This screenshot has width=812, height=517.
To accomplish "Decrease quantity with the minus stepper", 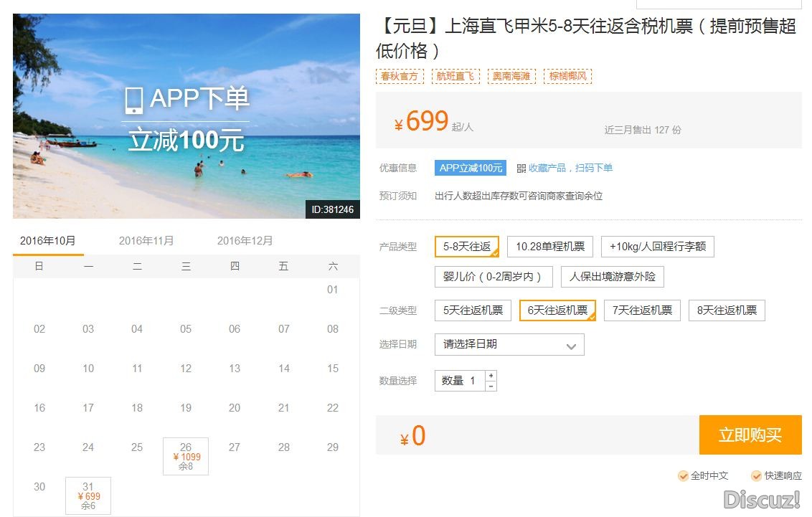I will (491, 386).
